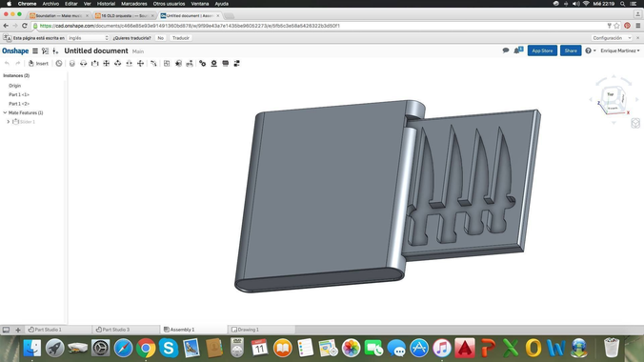Switch to the Part Studio 3 tab
Screen dimensions: 644x362
click(113, 330)
